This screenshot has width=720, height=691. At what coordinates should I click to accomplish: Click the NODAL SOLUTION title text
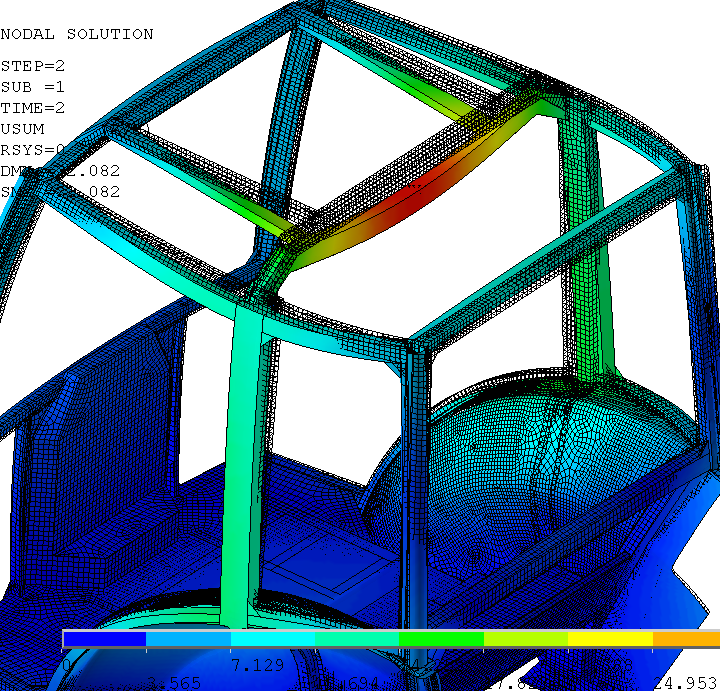pos(77,34)
